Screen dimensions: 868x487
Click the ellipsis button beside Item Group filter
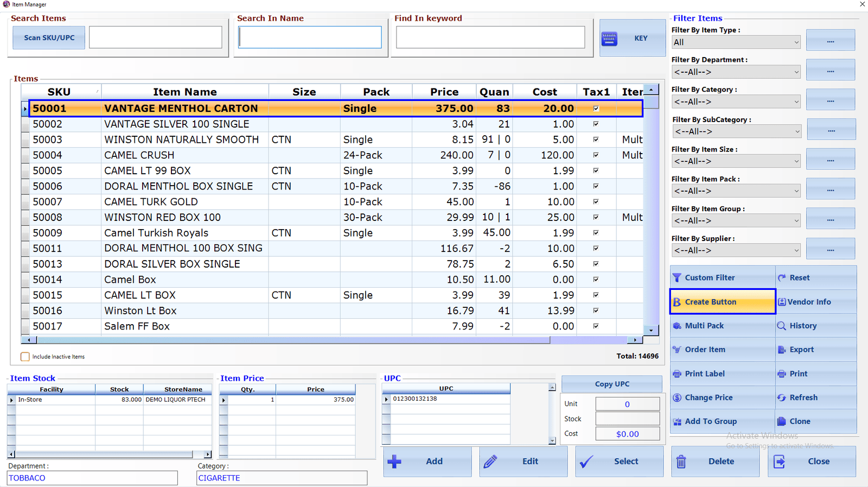pyautogui.click(x=831, y=220)
